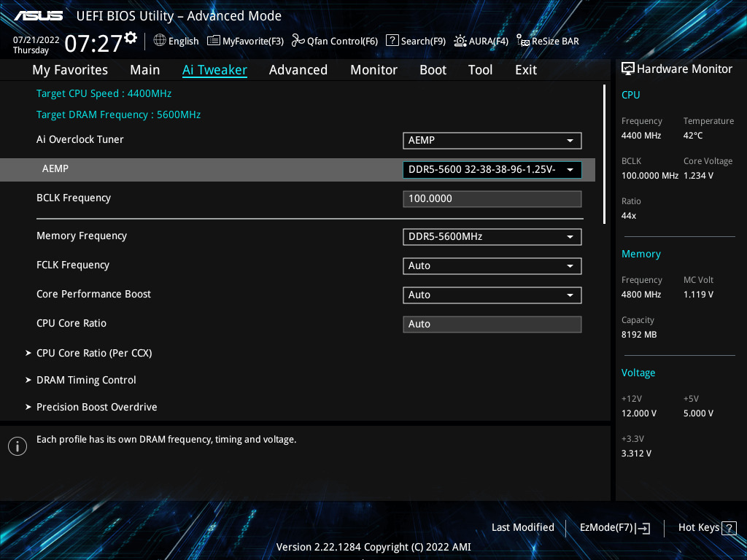747x560 pixels.
Task: Click Last Modified
Action: (522, 528)
